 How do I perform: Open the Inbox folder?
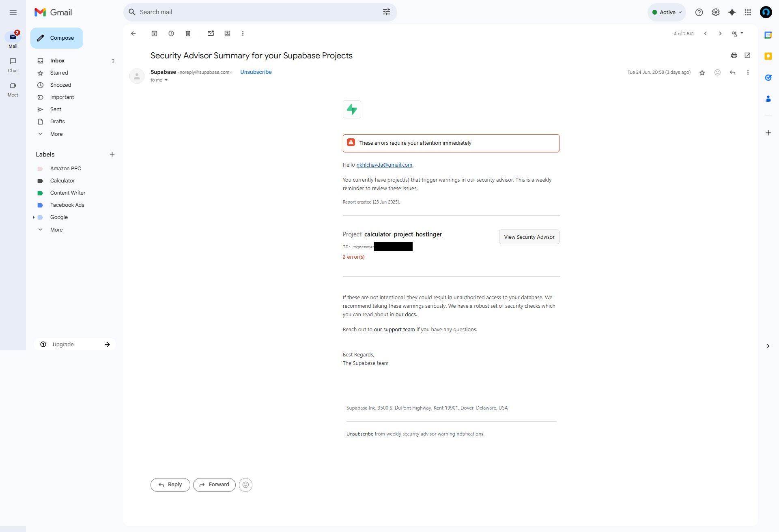[x=57, y=61]
